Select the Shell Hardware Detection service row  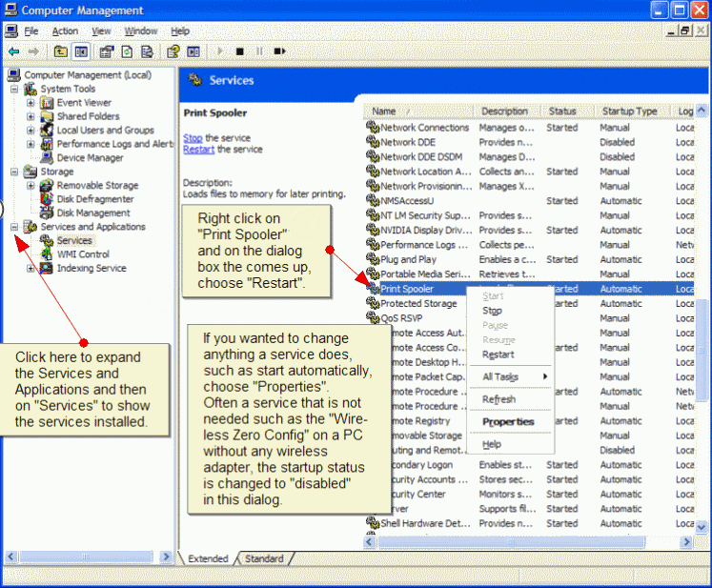pos(529,523)
